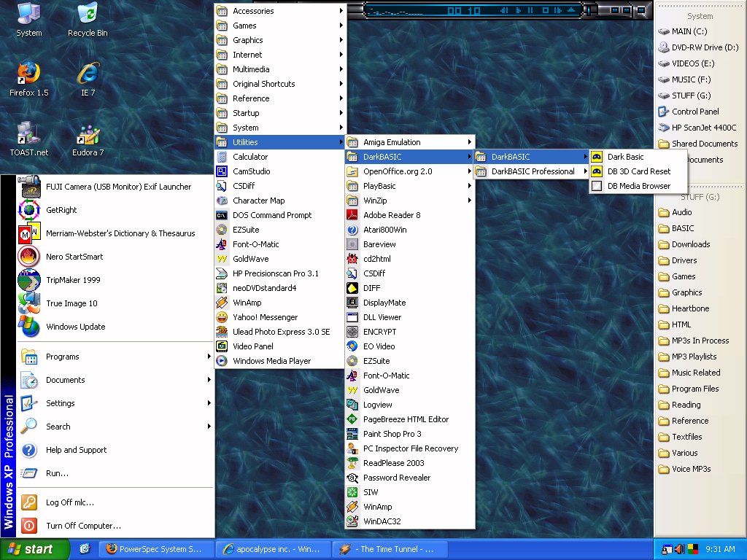The image size is (747, 560).
Task: Expand the Internet program group
Action: point(279,55)
